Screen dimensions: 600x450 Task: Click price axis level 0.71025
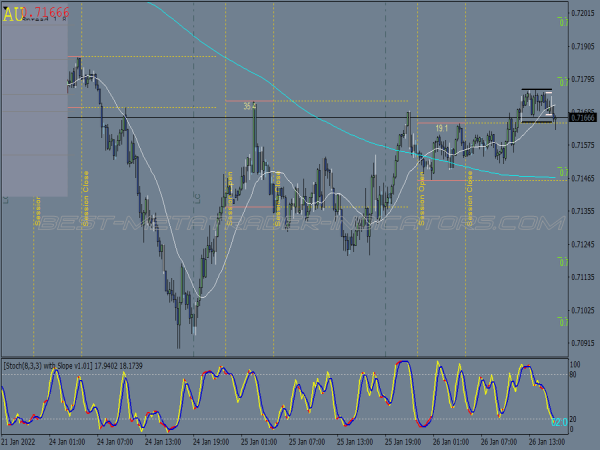(583, 310)
